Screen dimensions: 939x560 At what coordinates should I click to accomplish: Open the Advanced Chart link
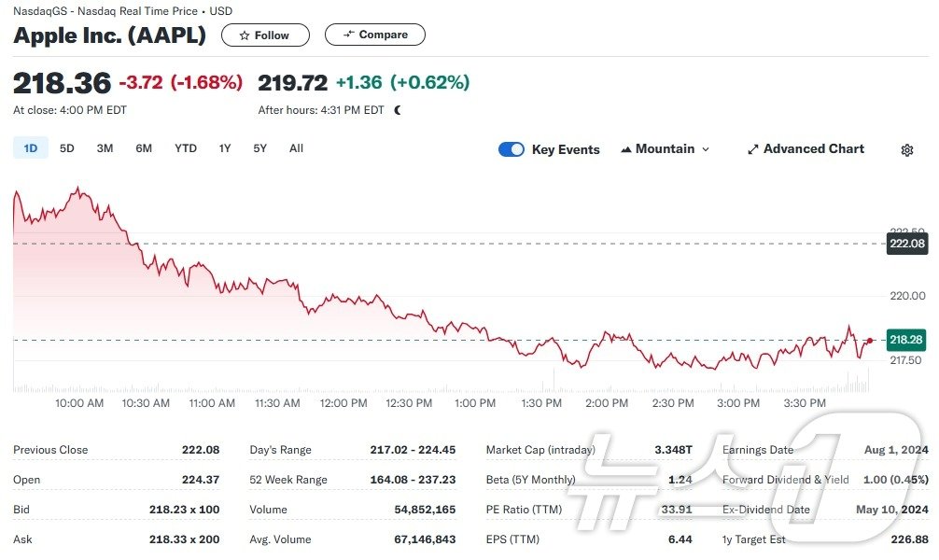click(813, 149)
